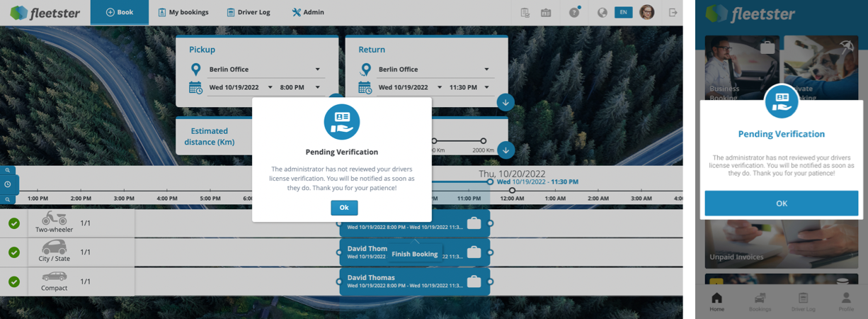
Task: Click the Pickup calendar clock icon
Action: coord(196,88)
